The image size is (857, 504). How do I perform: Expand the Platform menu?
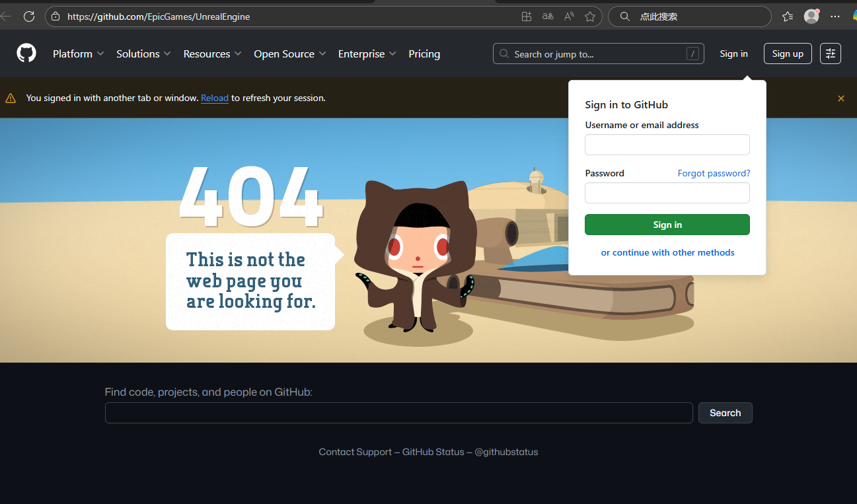[78, 54]
